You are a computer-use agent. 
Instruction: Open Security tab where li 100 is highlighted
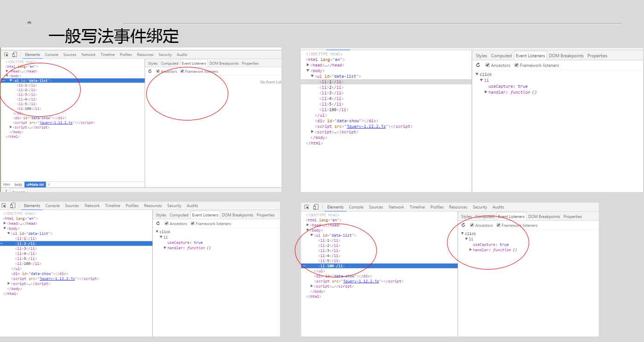tap(480, 207)
